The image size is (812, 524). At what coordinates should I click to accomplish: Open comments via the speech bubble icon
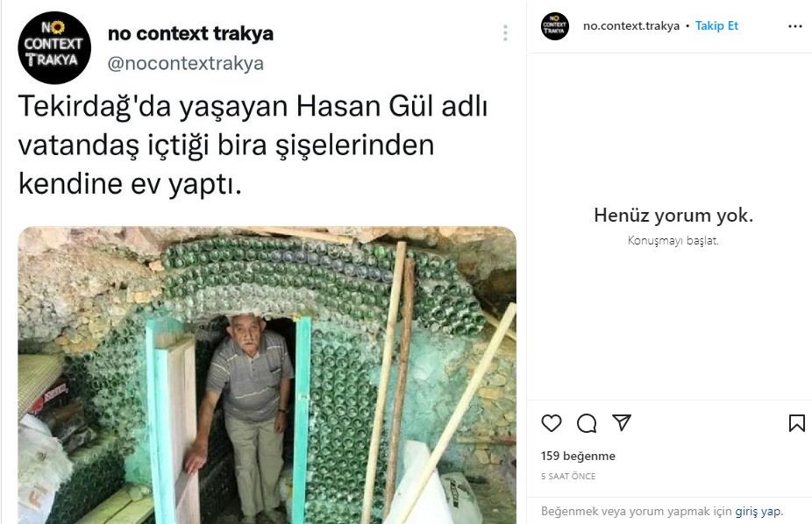tap(587, 423)
